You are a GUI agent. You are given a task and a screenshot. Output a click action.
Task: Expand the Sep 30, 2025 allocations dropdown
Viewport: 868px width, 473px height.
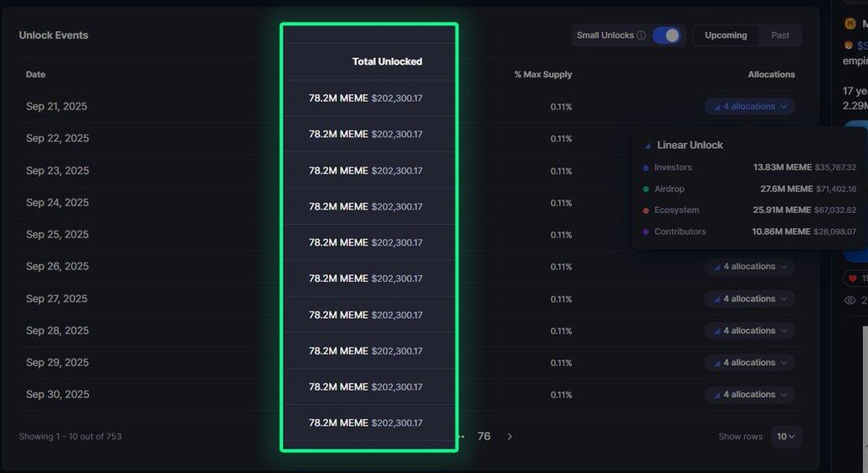pyautogui.click(x=749, y=395)
